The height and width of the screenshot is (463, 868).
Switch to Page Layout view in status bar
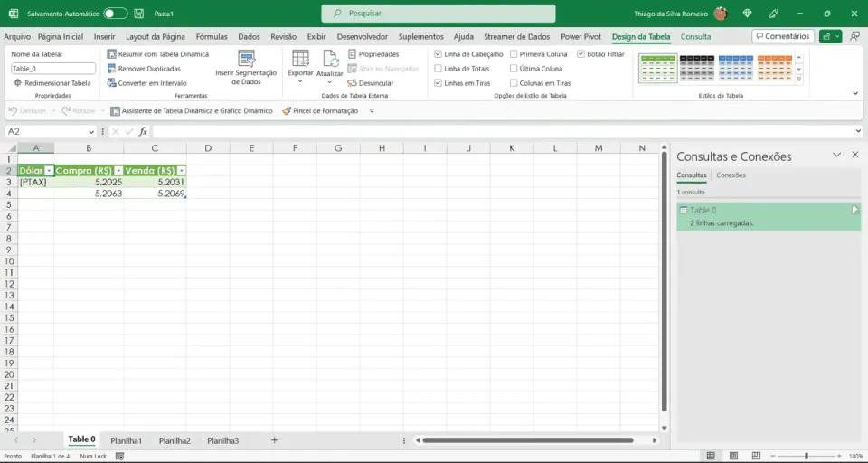click(733, 456)
